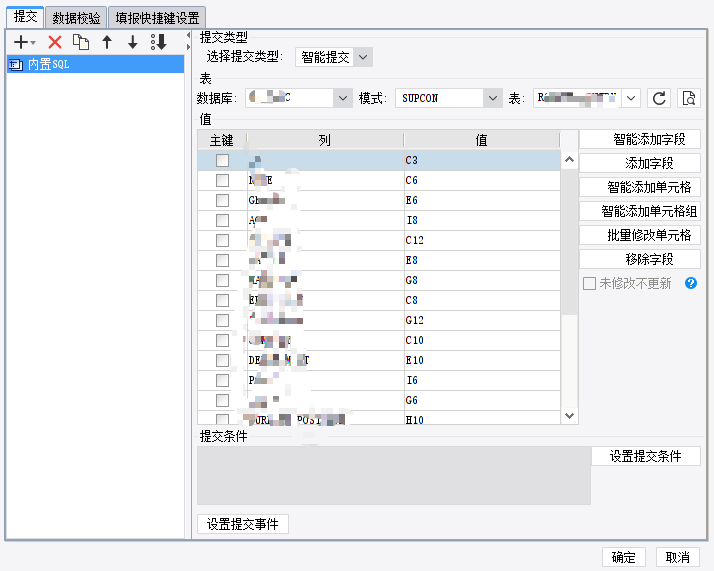This screenshot has width=714, height=571.
Task: Select the value cell C12
Action: click(482, 240)
